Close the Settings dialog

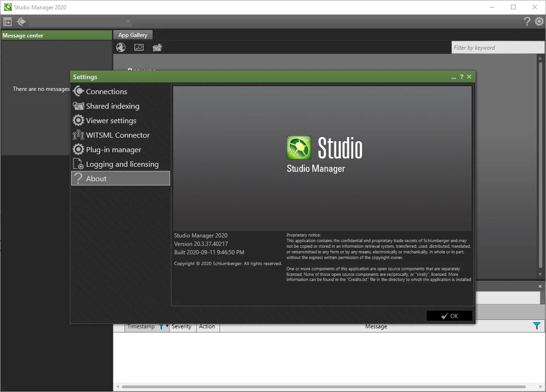coord(469,77)
